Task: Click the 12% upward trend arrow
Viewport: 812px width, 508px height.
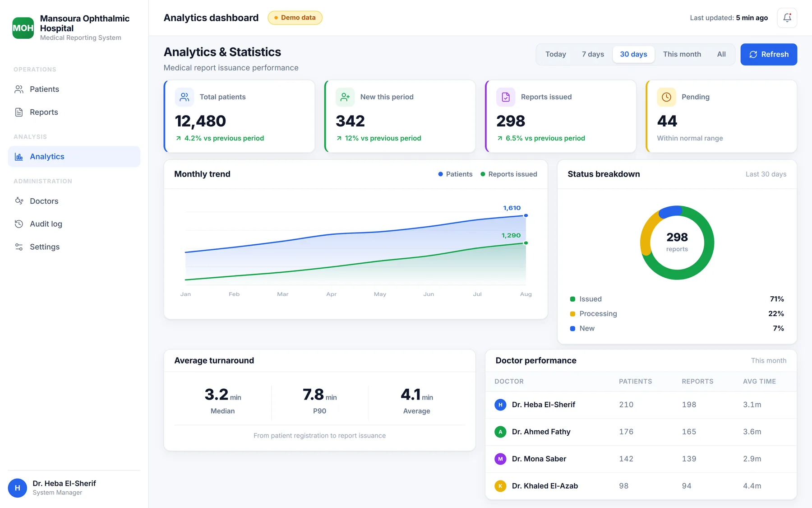Action: point(339,139)
